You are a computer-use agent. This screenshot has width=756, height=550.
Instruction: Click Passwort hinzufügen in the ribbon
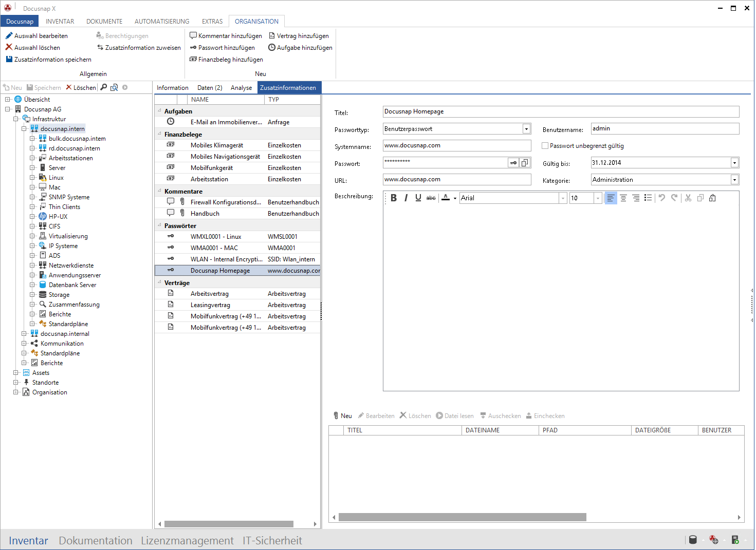(222, 48)
